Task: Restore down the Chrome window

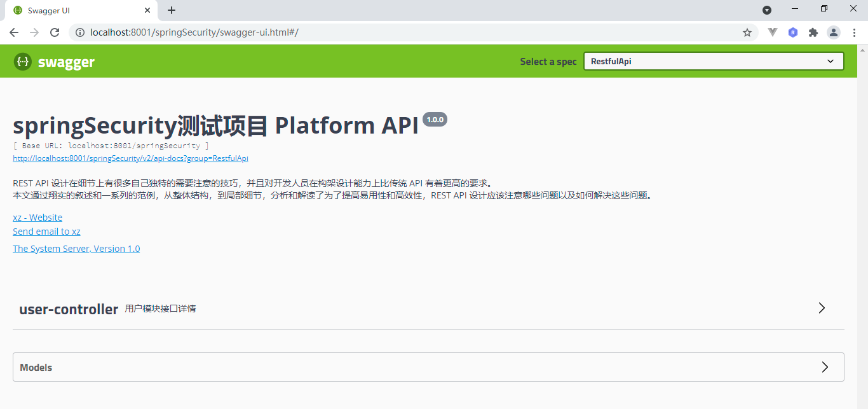Action: click(824, 9)
